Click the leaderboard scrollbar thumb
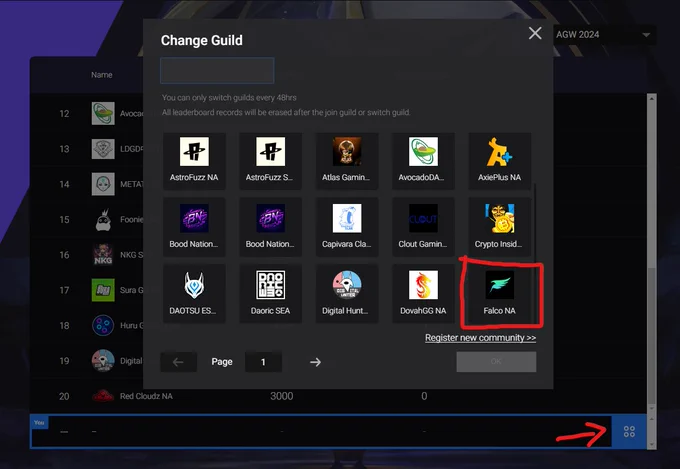Image resolution: width=680 pixels, height=469 pixels. point(651,336)
